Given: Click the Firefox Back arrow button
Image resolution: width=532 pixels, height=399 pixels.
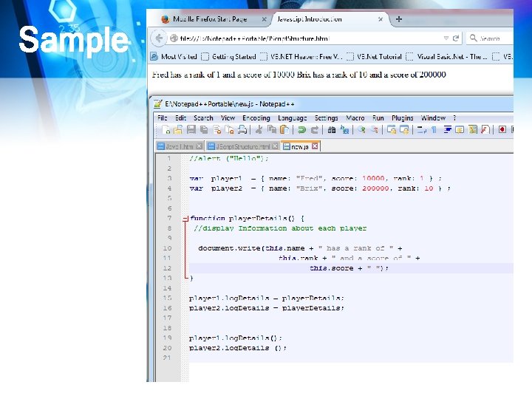Looking at the screenshot, I should [158, 38].
